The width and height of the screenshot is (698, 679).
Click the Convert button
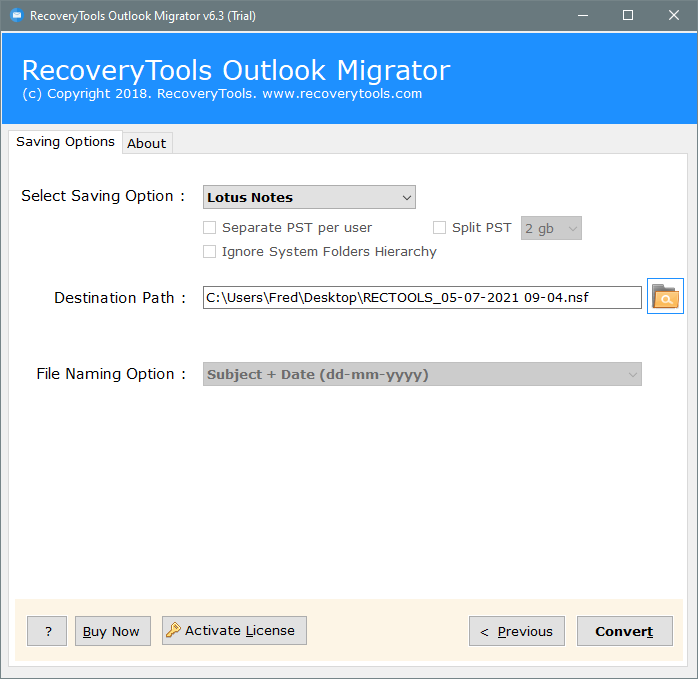(625, 631)
